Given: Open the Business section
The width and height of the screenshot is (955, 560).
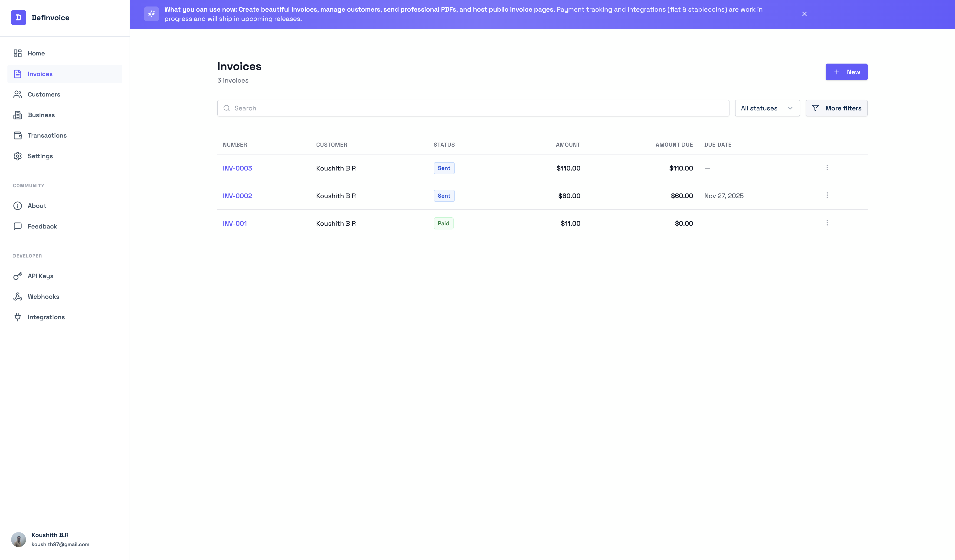Looking at the screenshot, I should (x=41, y=115).
